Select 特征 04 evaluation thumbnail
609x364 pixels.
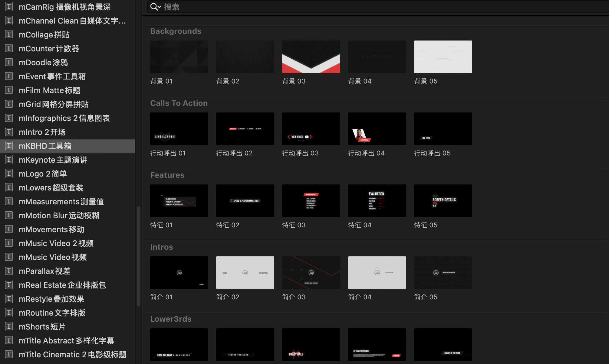point(377,201)
